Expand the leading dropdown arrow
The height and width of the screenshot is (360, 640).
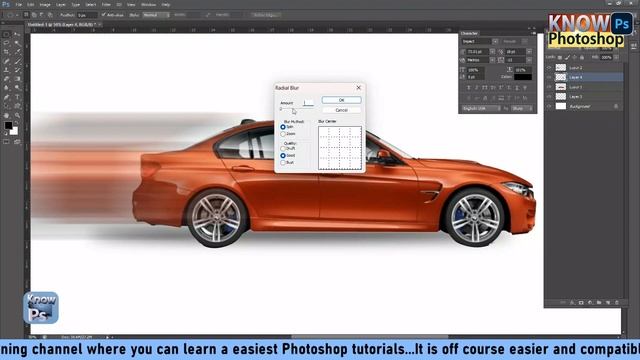529,52
